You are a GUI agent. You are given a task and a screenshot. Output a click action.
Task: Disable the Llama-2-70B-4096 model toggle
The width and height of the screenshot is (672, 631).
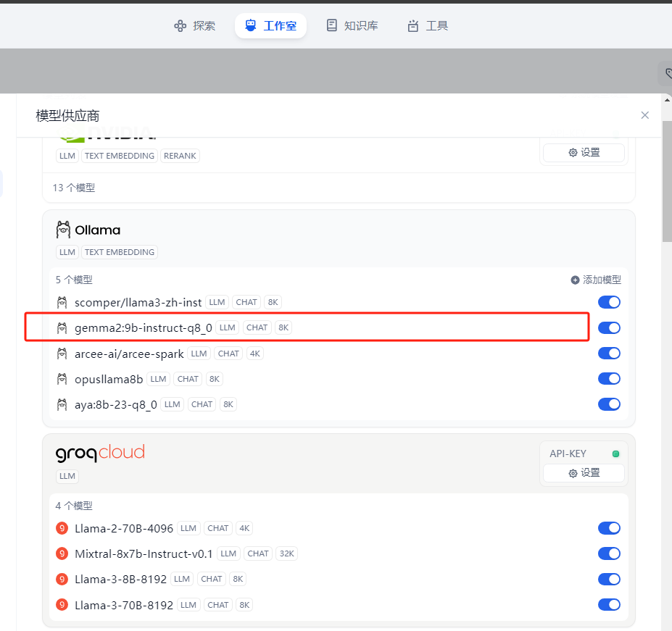[x=609, y=528]
